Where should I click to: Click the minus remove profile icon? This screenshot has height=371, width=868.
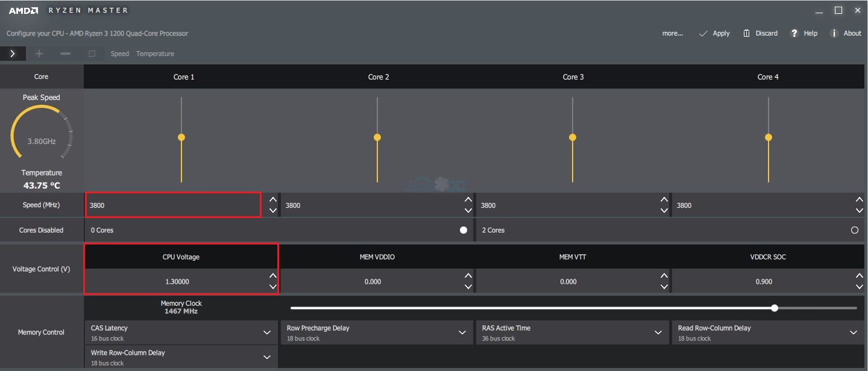tap(66, 54)
